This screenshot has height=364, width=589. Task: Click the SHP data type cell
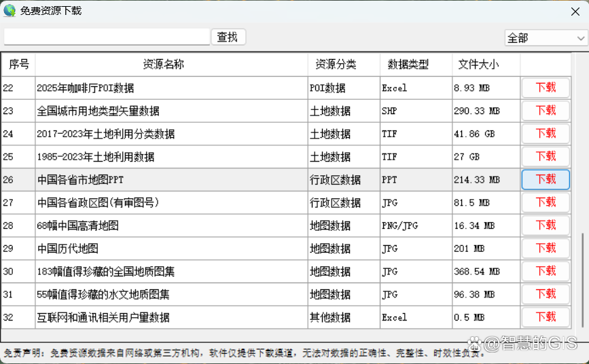click(416, 111)
